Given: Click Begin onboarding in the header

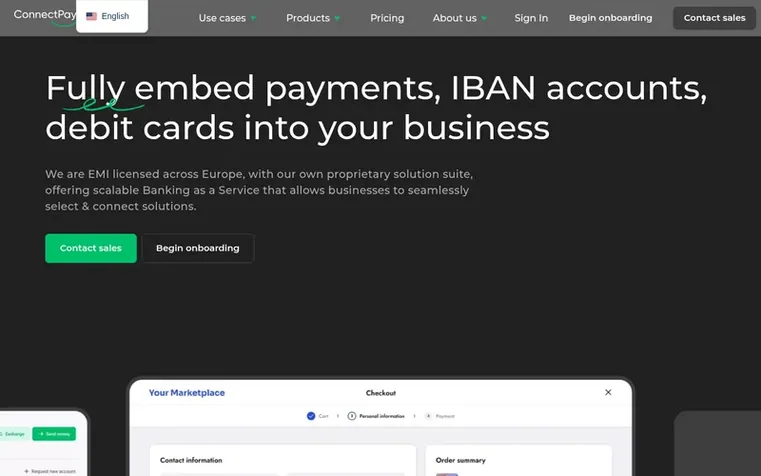Looking at the screenshot, I should click(611, 18).
